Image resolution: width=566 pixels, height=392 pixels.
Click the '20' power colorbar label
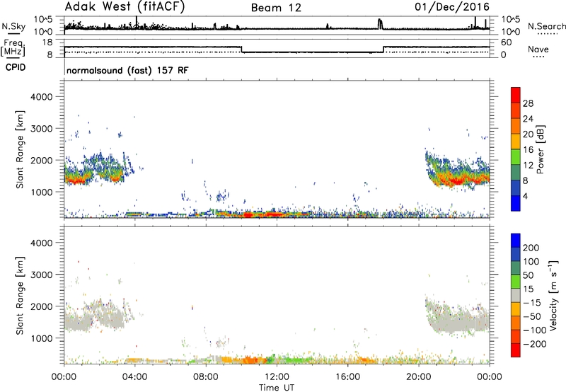point(528,134)
